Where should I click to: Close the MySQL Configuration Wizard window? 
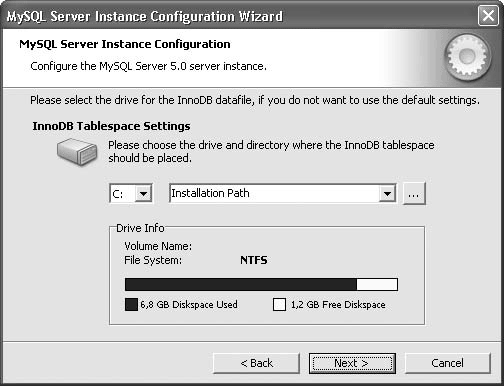[488, 16]
